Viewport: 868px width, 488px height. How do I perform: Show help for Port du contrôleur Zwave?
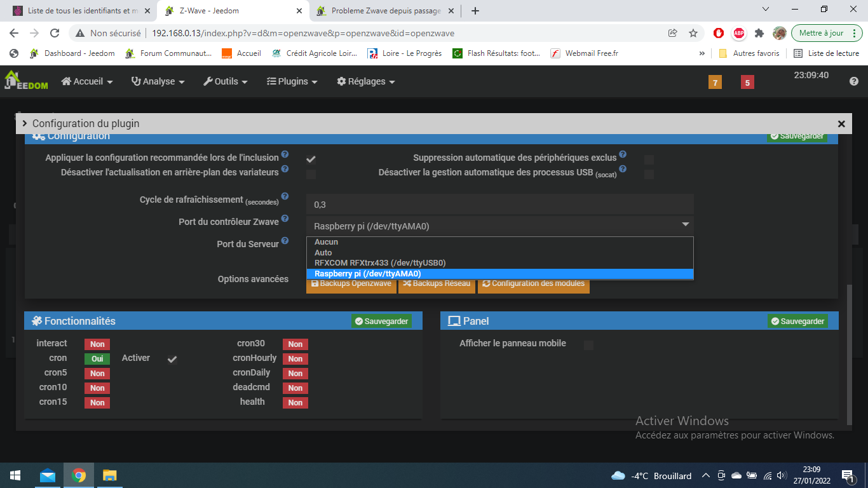point(285,219)
